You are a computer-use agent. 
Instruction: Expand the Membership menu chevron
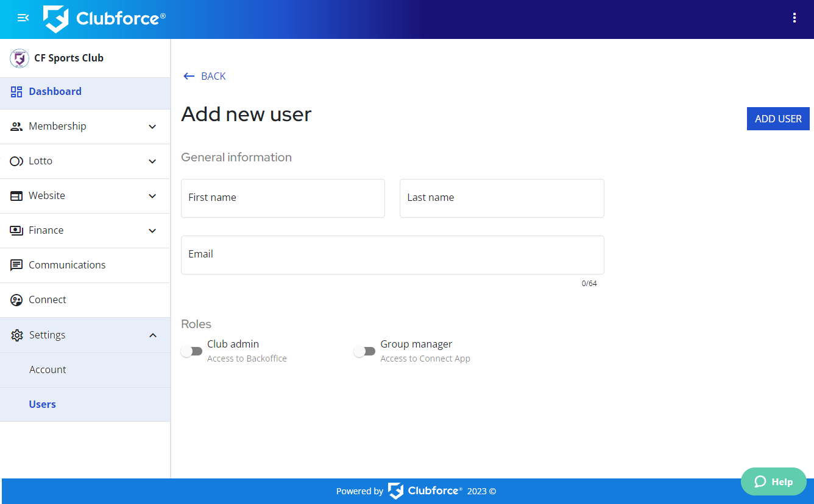(x=152, y=127)
